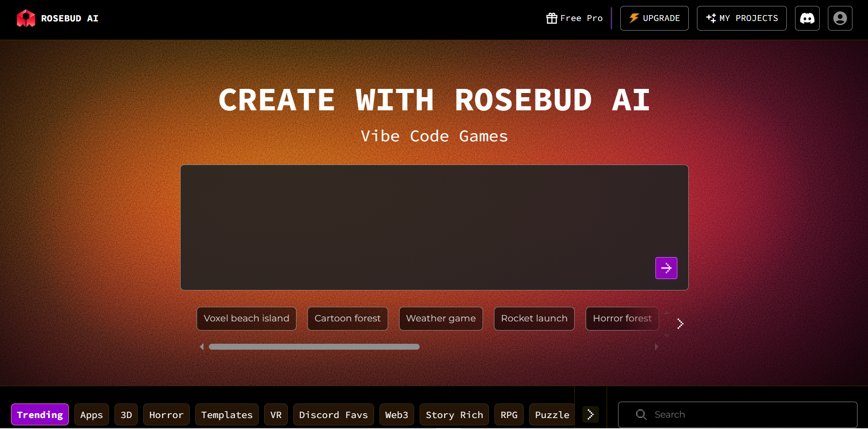Viewport: 868px width, 429px height.
Task: Click the scrollbar right arrow
Action: tap(656, 347)
